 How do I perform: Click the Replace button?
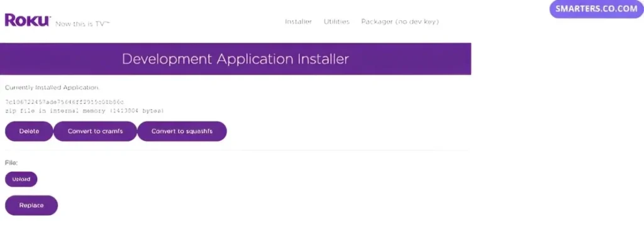[x=31, y=205]
